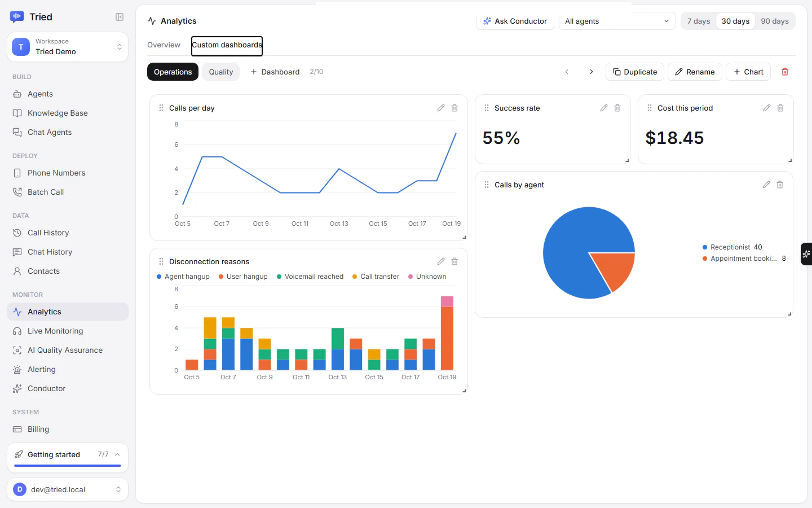Delete the Cost this period card
The height and width of the screenshot is (508, 812).
(x=780, y=108)
